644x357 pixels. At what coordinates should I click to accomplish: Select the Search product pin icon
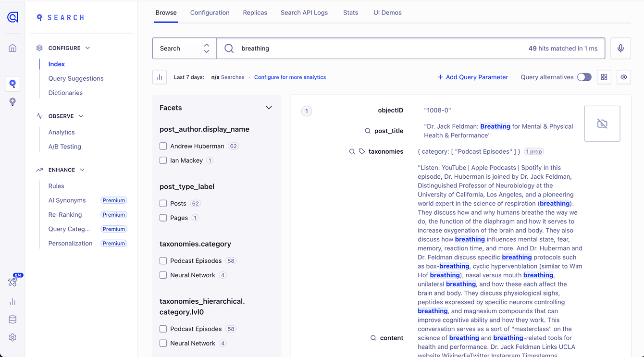(x=12, y=84)
